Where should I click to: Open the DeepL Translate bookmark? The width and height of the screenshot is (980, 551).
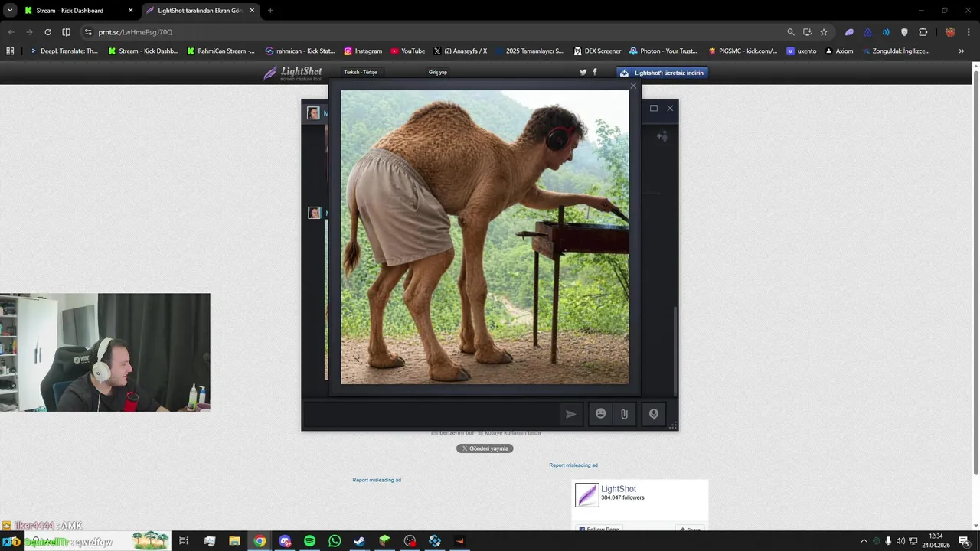[64, 51]
